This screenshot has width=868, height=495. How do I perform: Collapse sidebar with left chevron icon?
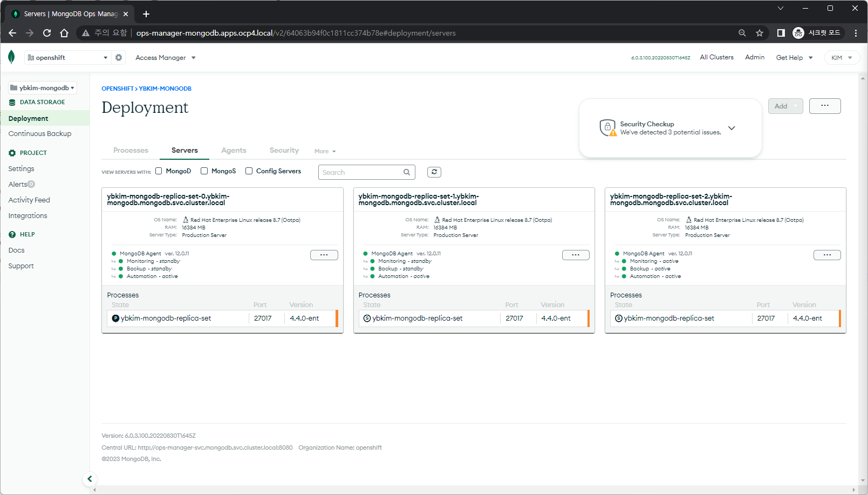tap(90, 479)
